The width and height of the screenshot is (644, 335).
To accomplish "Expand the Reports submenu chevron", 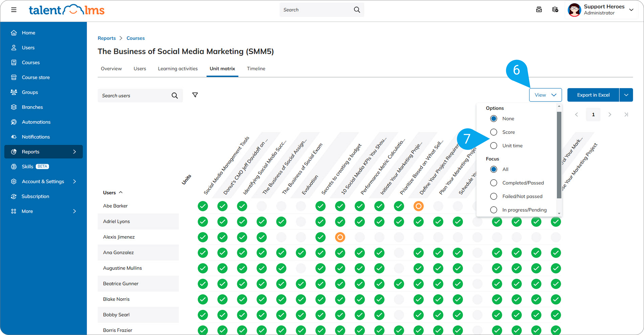I will [74, 152].
